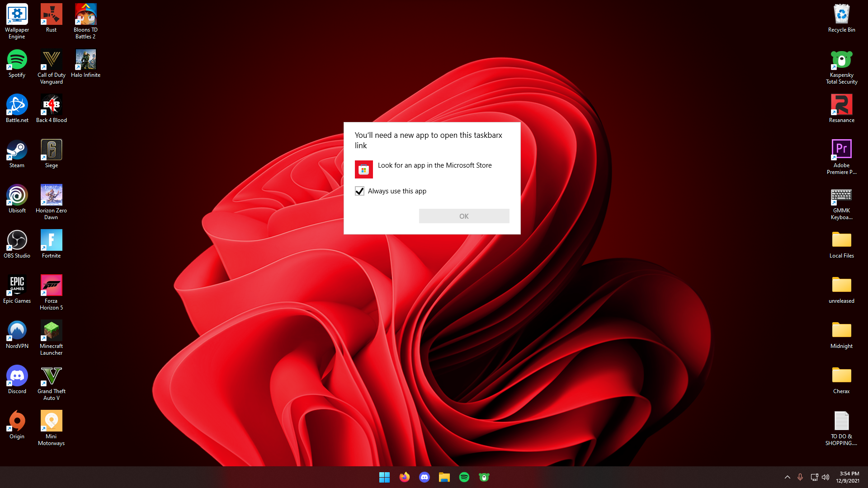This screenshot has width=868, height=488.
Task: Open the volume control from the system tray
Action: [826, 477]
